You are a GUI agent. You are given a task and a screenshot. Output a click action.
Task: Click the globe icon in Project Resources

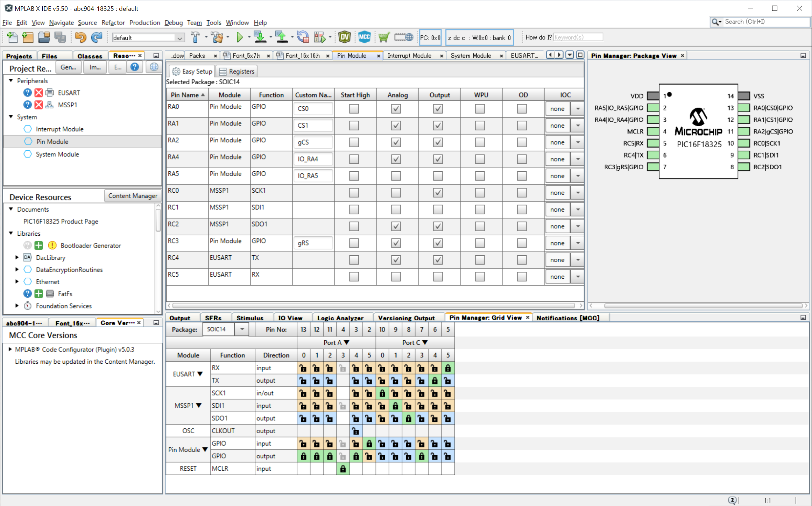click(154, 67)
